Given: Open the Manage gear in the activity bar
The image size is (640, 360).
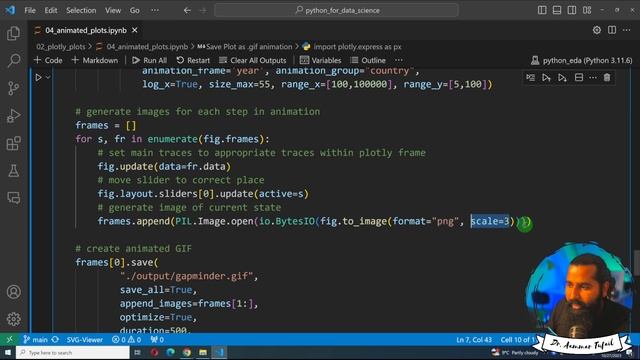Looking at the screenshot, I should coord(13,319).
